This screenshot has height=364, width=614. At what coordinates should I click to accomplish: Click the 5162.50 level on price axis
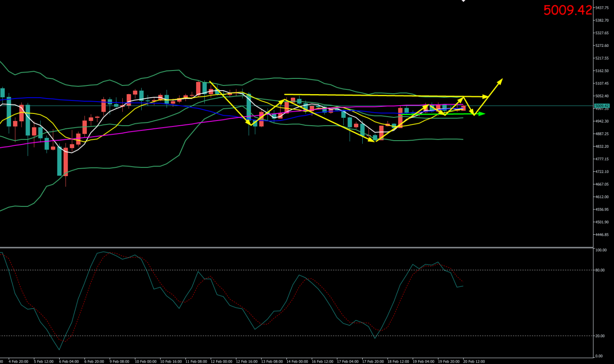pos(601,71)
